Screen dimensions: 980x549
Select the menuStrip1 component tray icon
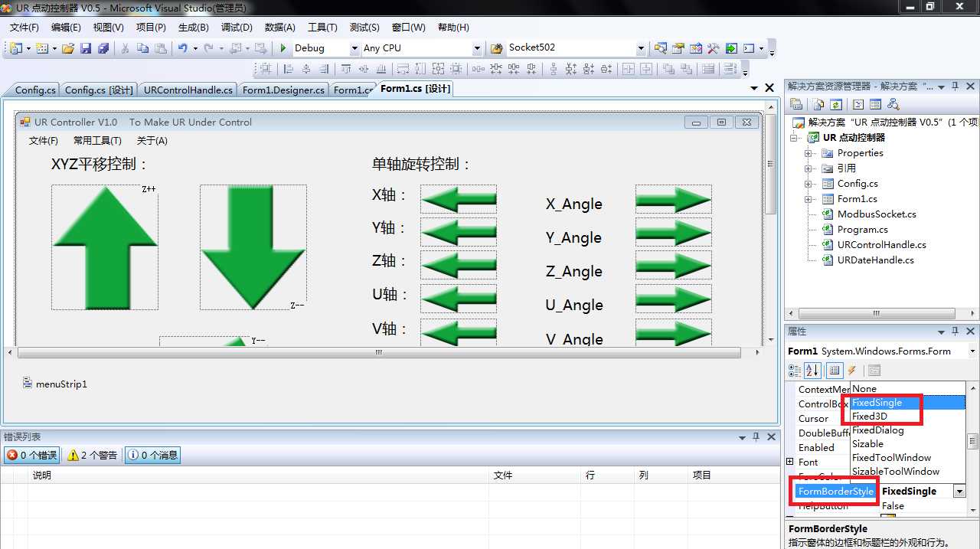pos(28,383)
